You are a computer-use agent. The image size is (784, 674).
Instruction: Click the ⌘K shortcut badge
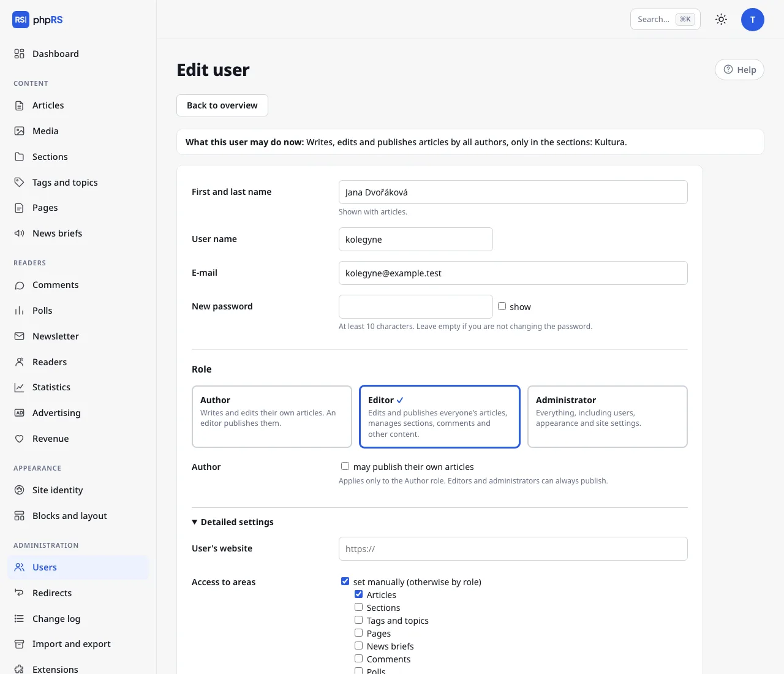(x=685, y=20)
